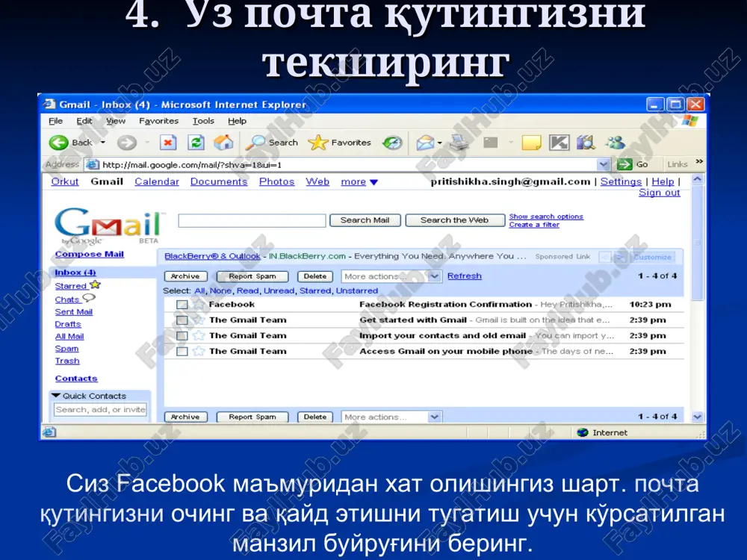Image resolution: width=747 pixels, height=560 pixels.
Task: Click the green Refresh page icon
Action: pyautogui.click(x=196, y=143)
